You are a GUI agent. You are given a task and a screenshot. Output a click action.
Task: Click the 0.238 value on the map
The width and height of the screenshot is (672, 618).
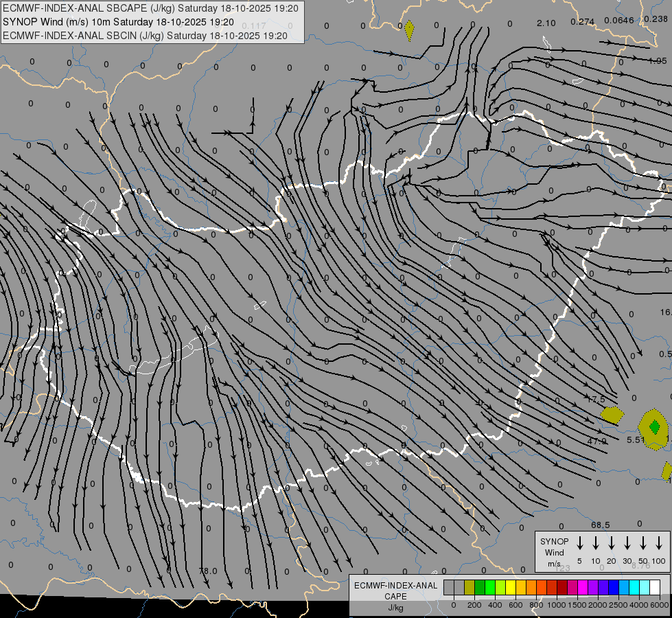656,19
